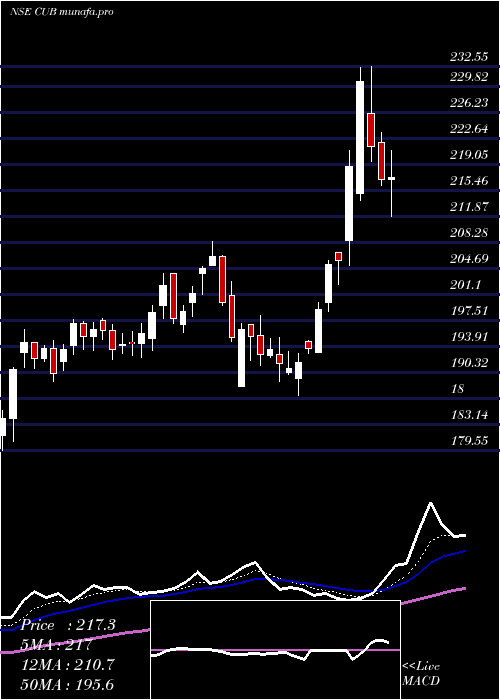Image resolution: width=500 pixels, height=700 pixels.
Task: Click the 226.23 price level label
Action: pos(468,103)
